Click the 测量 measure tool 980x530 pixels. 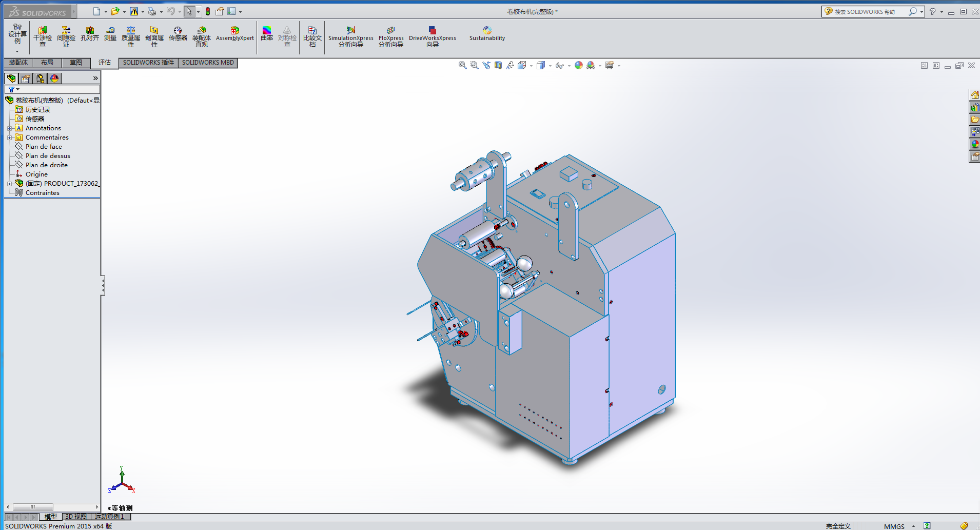[110, 34]
